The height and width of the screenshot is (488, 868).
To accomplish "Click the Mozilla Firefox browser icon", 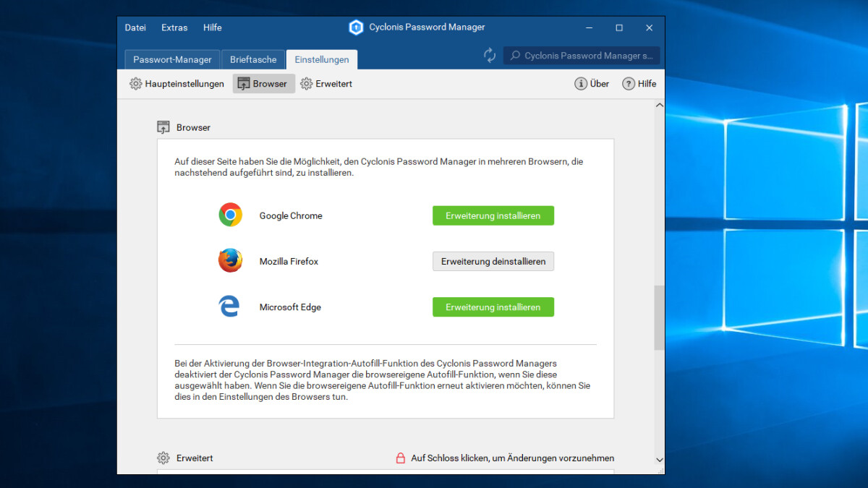I will (231, 261).
